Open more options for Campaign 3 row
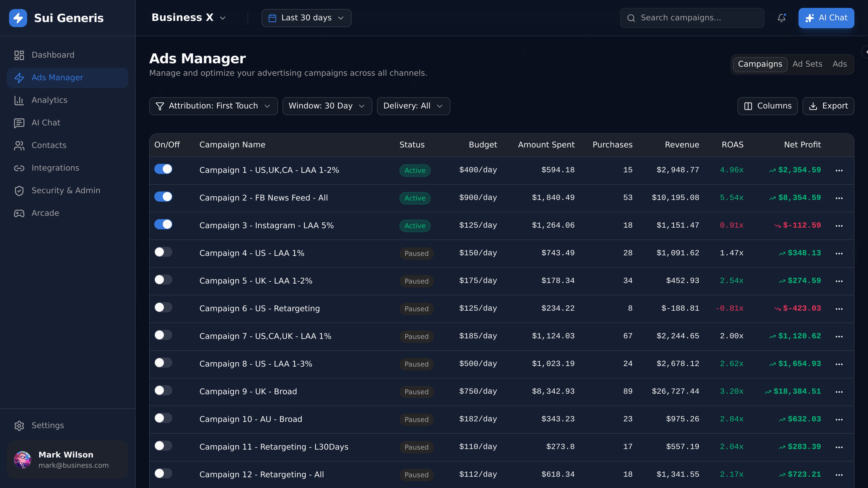The image size is (868, 488). pos(839,226)
